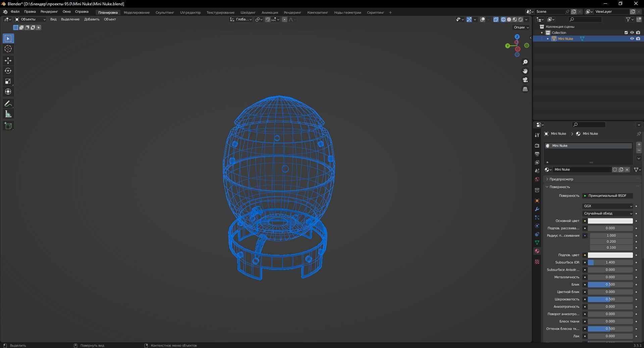The height and width of the screenshot is (348, 644).
Task: Activate the Annotate pencil tool
Action: point(8,104)
